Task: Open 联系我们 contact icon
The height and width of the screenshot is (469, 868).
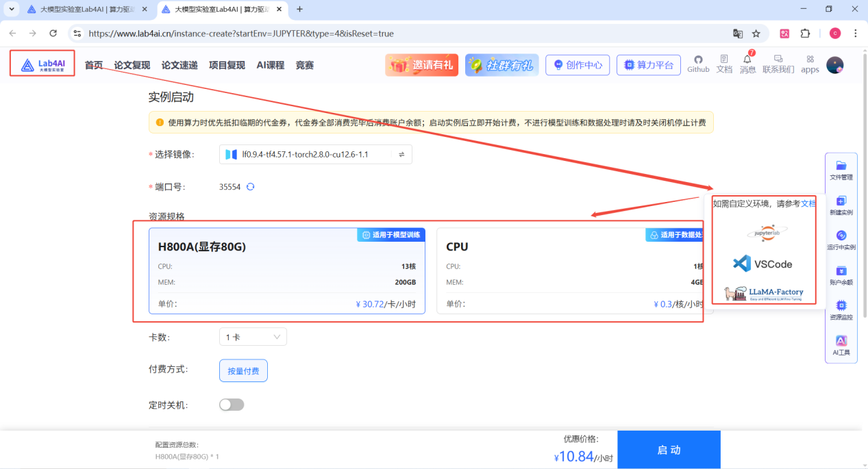Action: (x=778, y=64)
